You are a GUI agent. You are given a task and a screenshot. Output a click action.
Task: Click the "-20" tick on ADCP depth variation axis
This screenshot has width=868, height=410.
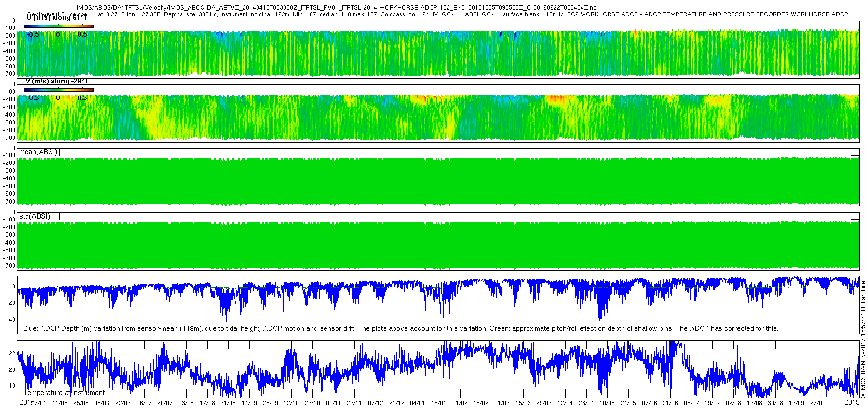pyautogui.click(x=10, y=303)
